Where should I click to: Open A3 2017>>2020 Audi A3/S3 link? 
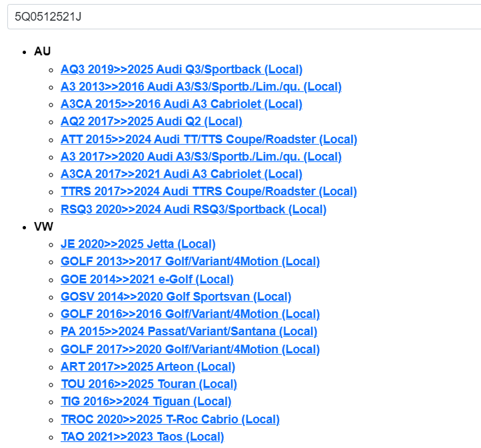click(201, 157)
